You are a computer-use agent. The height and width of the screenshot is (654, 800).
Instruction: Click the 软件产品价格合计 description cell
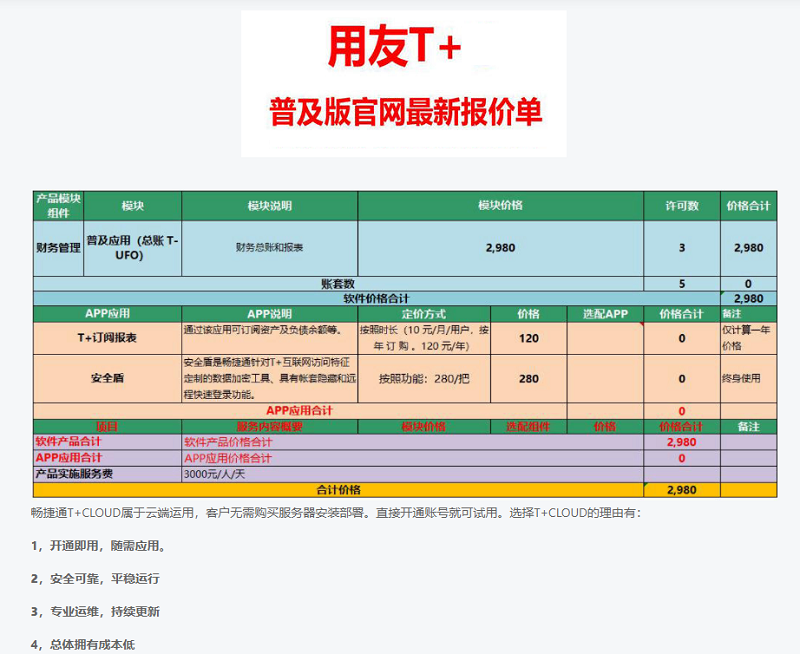(412, 442)
